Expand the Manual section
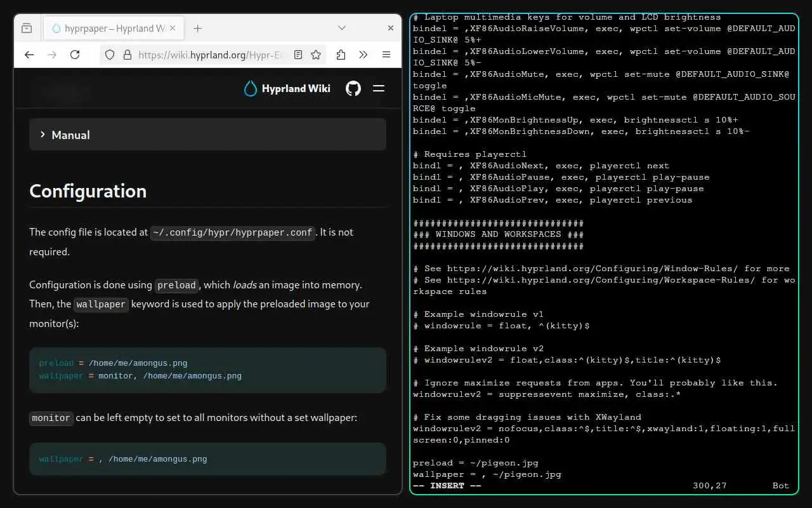Viewport: 812px width, 508px height. (x=207, y=135)
